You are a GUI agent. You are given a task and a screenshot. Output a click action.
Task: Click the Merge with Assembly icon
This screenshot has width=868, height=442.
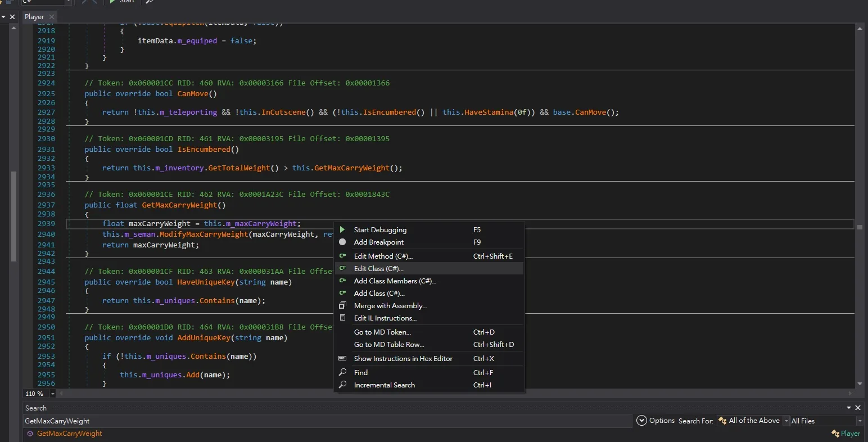click(342, 305)
